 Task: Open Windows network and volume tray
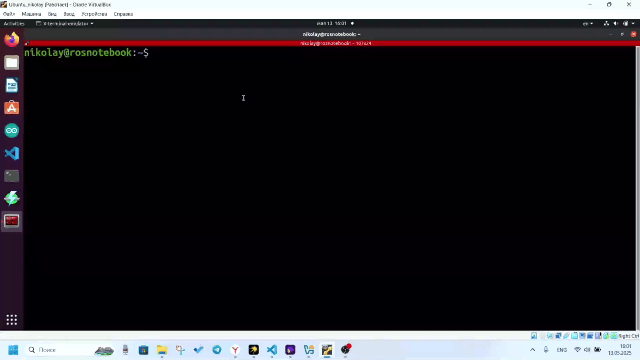(587, 349)
